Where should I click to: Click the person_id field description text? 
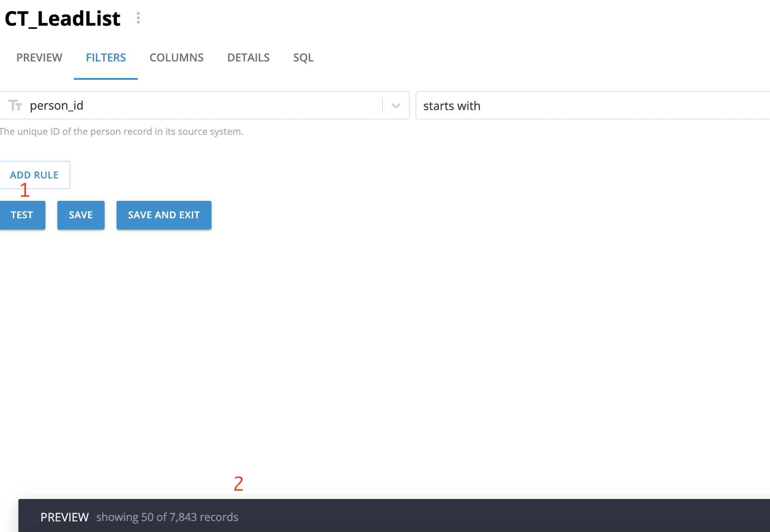click(121, 132)
